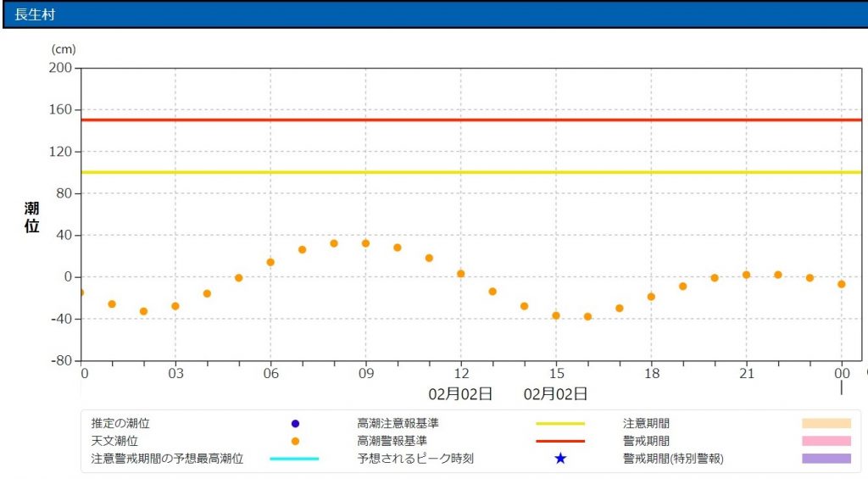Select the 高潮注意報基準 legend label
868x479 pixels.
(x=398, y=424)
